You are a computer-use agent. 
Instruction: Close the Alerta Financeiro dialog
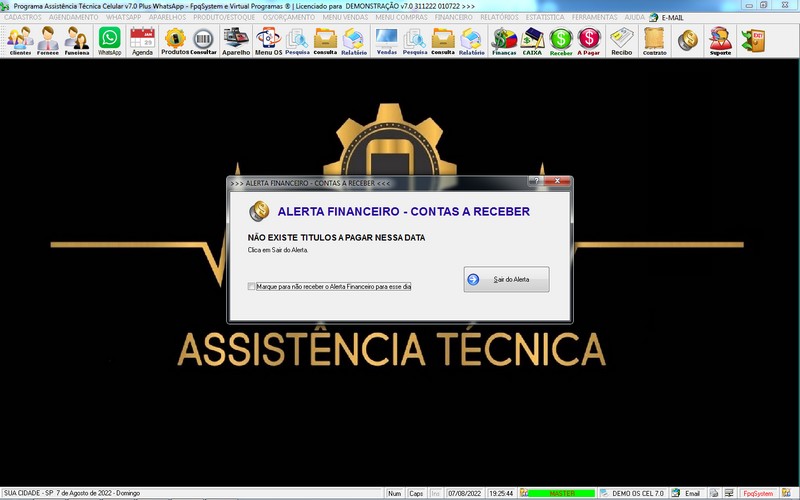click(557, 181)
